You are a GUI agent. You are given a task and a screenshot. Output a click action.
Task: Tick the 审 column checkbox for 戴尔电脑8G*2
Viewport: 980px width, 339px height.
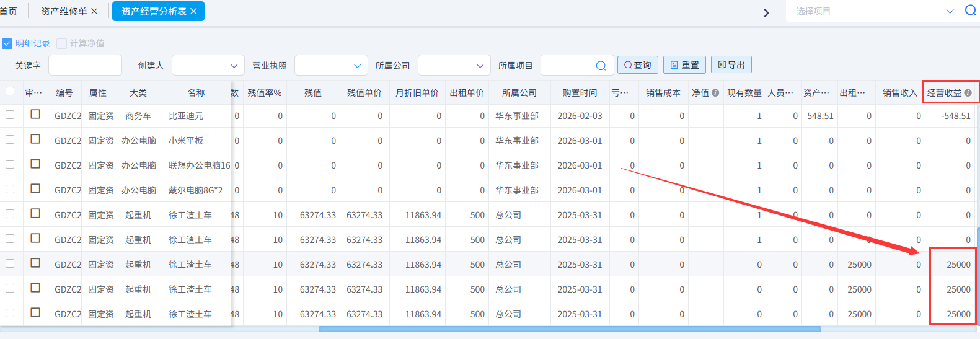35,188
